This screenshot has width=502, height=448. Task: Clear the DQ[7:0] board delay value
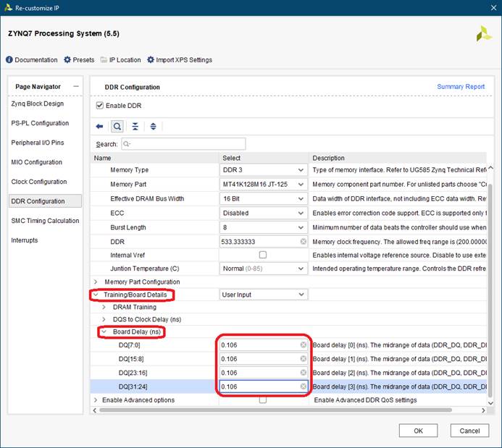pyautogui.click(x=303, y=345)
